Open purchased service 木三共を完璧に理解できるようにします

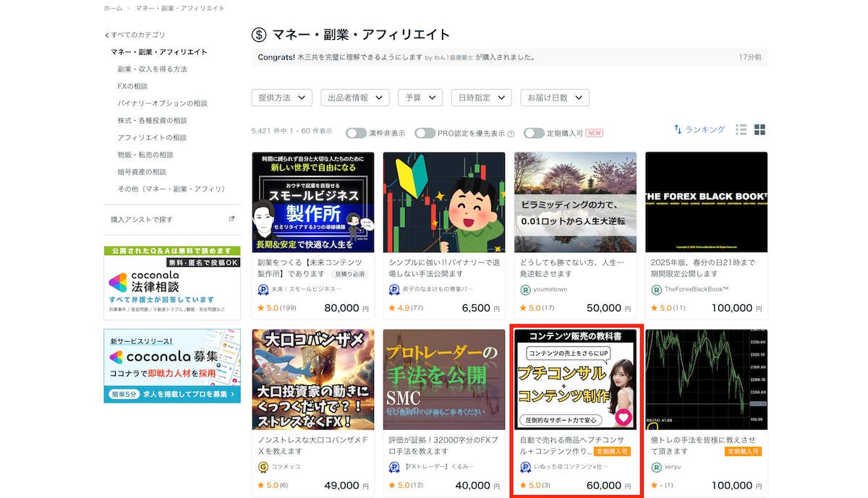tap(359, 57)
